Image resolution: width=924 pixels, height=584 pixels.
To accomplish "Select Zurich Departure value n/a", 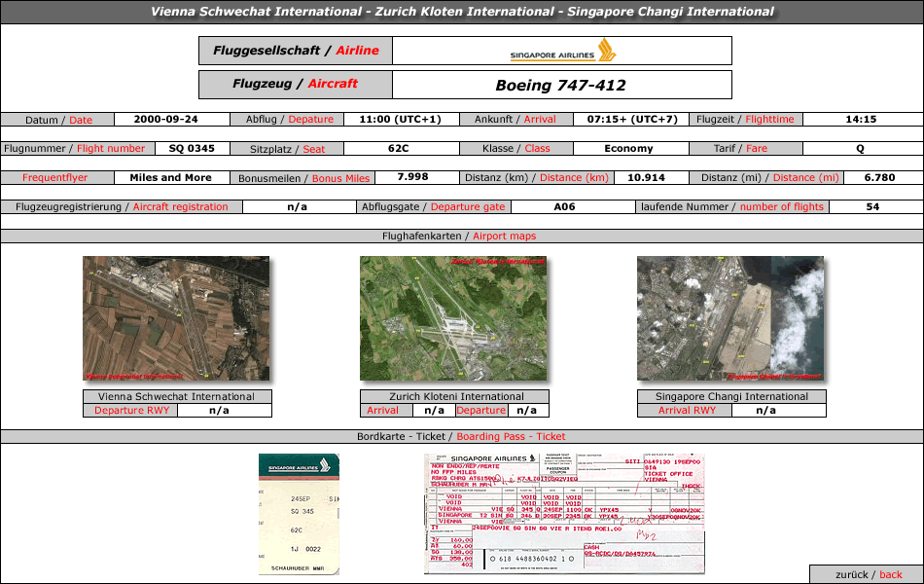I will coord(527,411).
